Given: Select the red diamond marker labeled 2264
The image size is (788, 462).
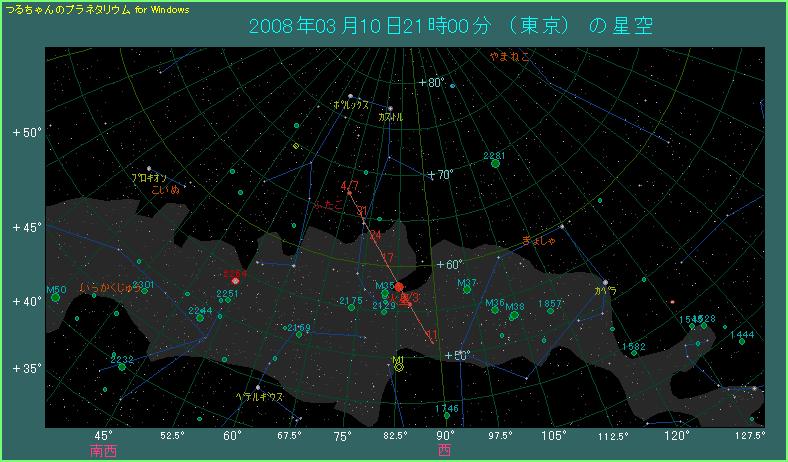Looking at the screenshot, I should tap(235, 281).
